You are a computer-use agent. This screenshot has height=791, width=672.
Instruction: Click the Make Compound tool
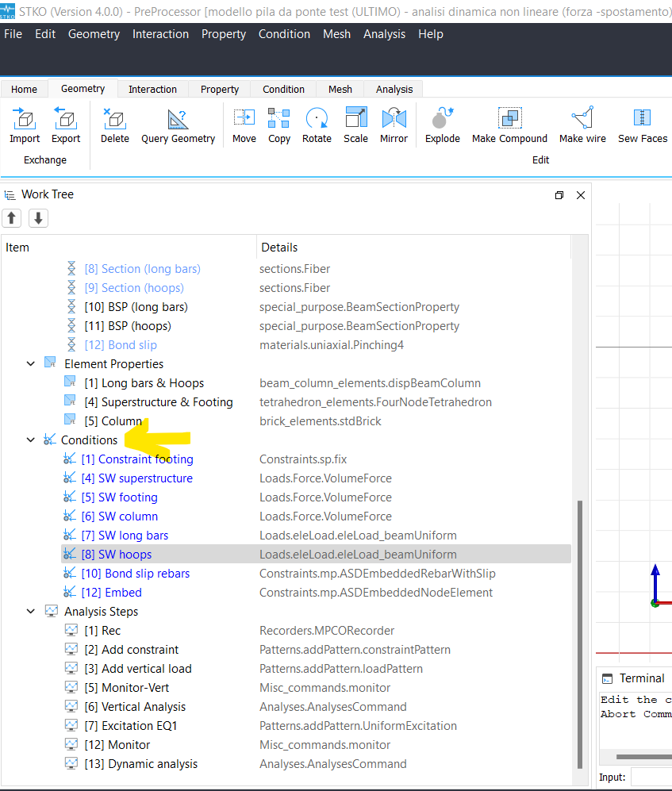(509, 125)
